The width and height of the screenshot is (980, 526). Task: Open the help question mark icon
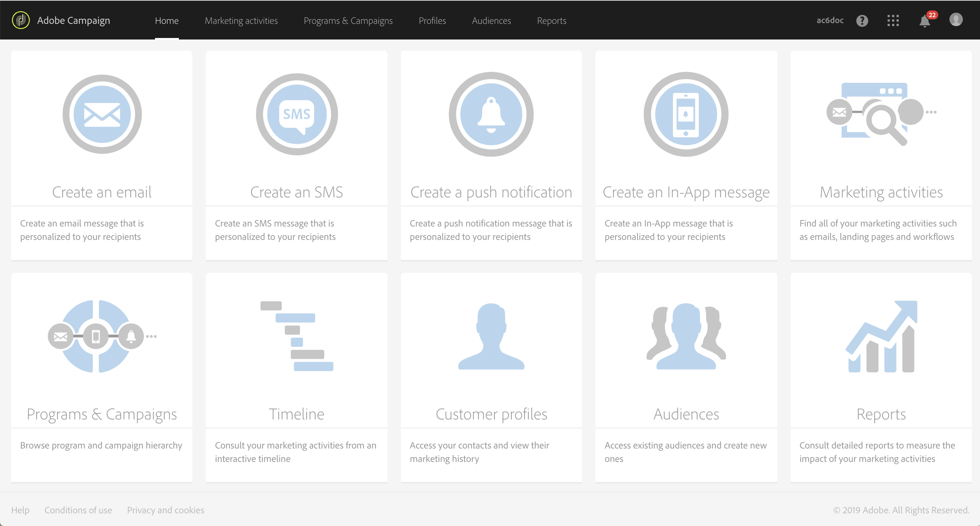click(862, 20)
